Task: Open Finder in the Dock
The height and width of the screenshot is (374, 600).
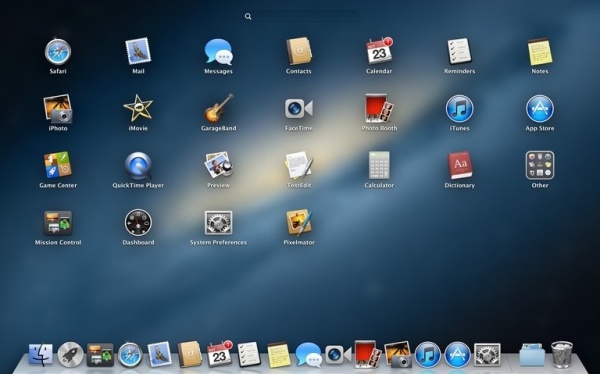Action: (x=41, y=355)
